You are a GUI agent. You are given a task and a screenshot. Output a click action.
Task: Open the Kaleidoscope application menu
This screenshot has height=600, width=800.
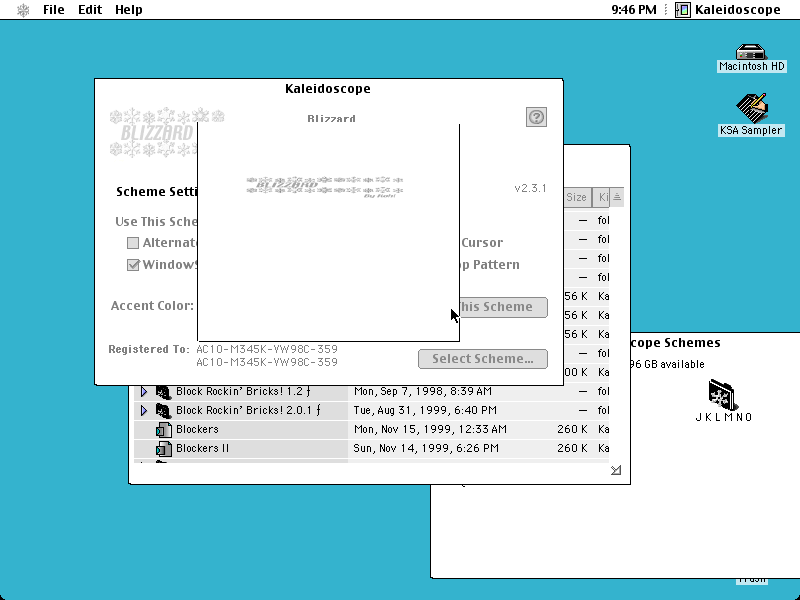point(728,10)
